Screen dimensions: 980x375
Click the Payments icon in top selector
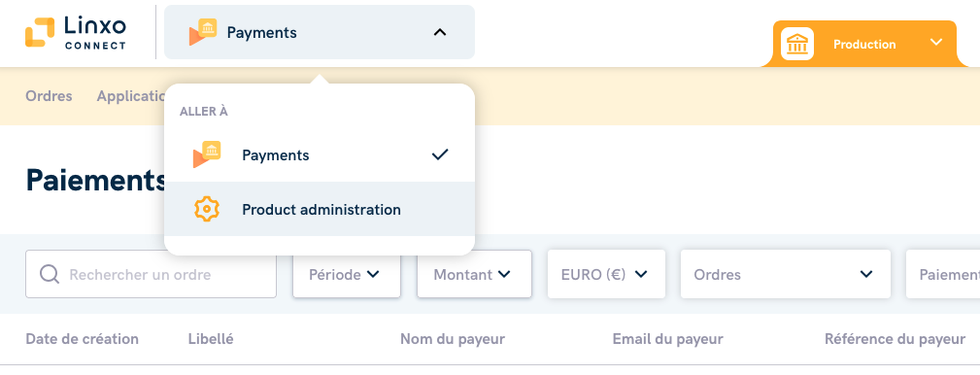pos(202,32)
